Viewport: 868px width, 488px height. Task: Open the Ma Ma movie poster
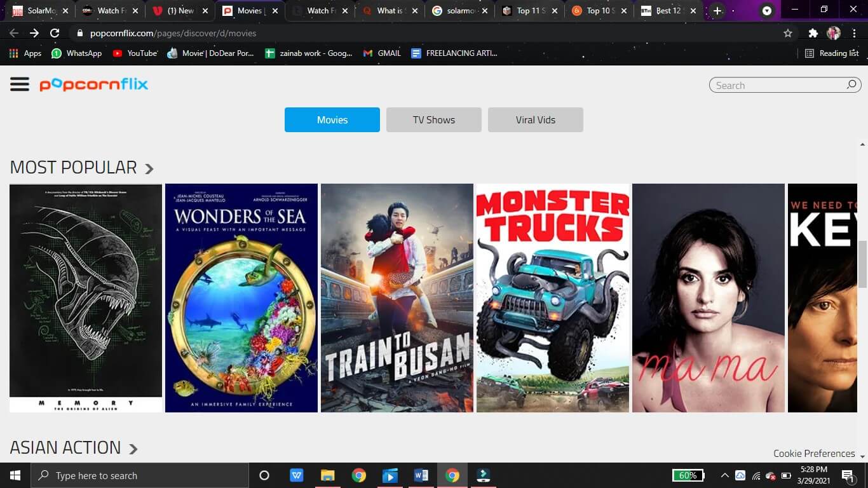709,298
